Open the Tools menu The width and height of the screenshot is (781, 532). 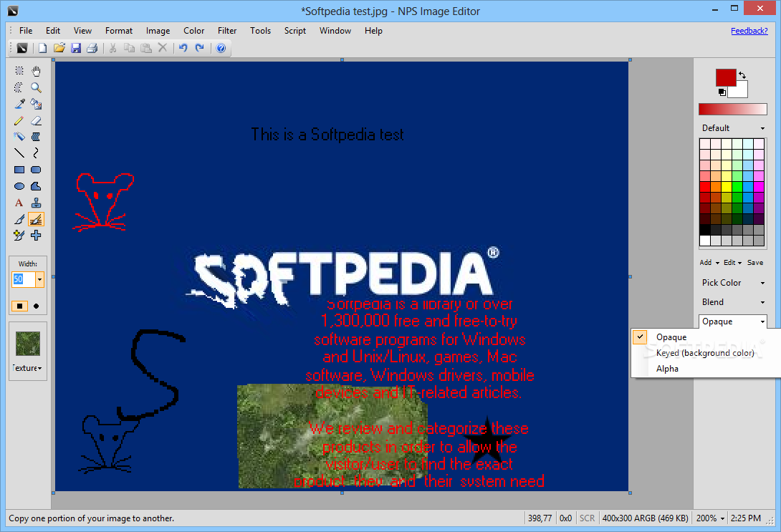261,31
